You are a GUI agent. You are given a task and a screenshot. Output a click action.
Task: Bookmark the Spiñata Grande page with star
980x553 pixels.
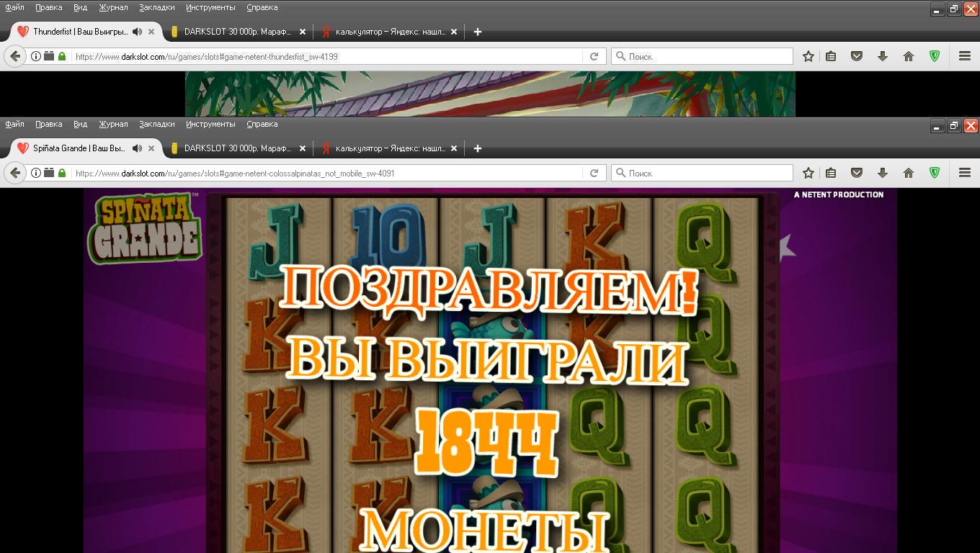coord(808,173)
